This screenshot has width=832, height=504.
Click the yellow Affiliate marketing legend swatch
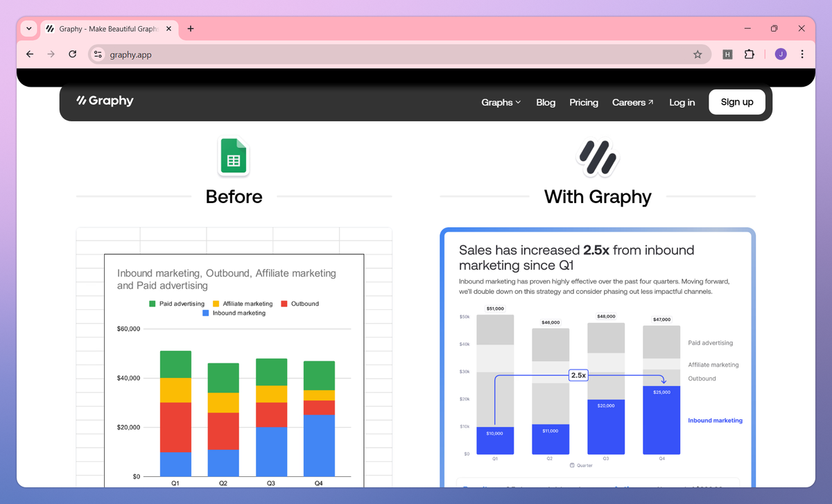tap(216, 304)
